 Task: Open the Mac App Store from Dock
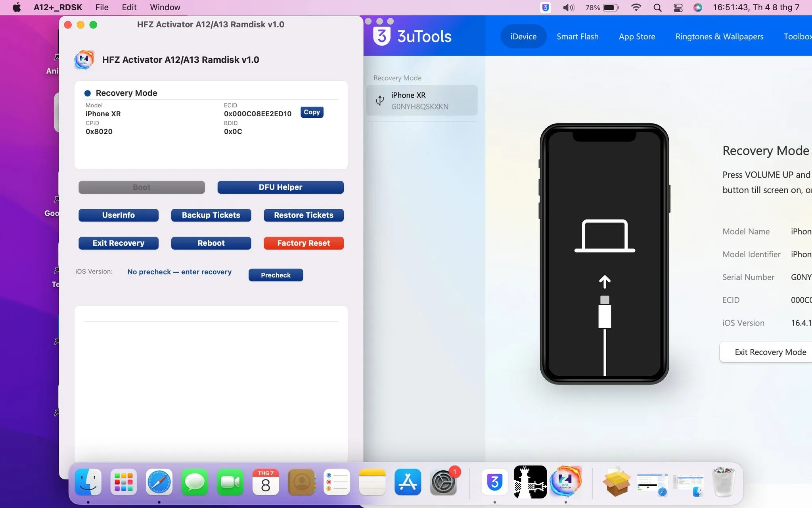[x=408, y=482]
